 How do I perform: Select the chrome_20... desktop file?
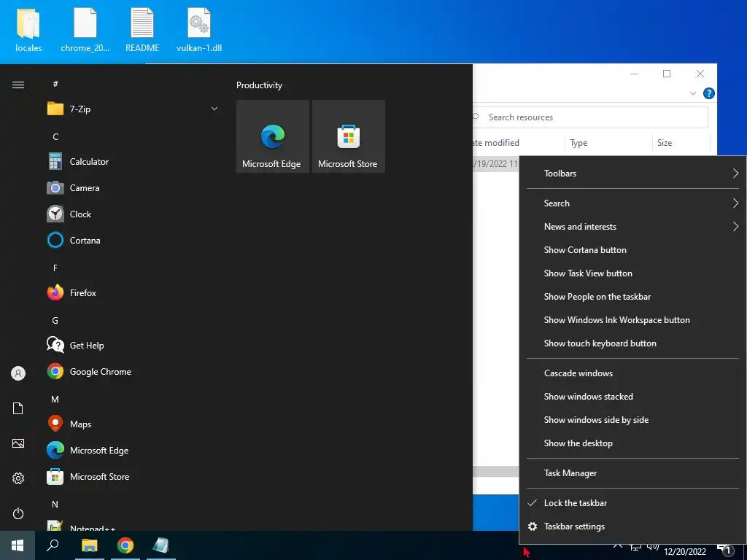coord(85,29)
